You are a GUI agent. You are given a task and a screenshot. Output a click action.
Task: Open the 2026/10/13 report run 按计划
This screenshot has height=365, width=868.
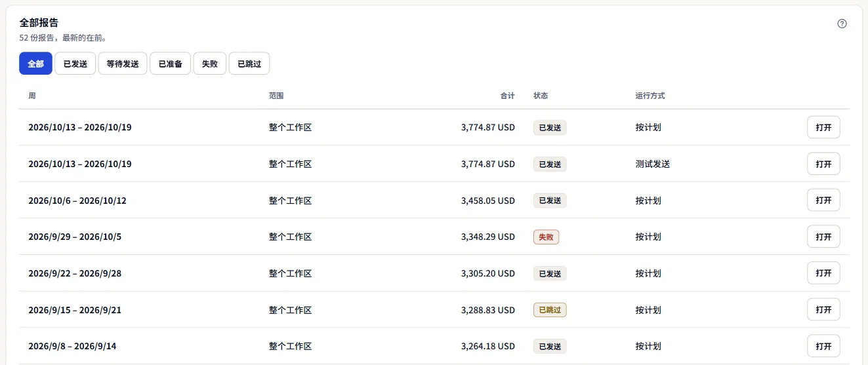(x=823, y=127)
